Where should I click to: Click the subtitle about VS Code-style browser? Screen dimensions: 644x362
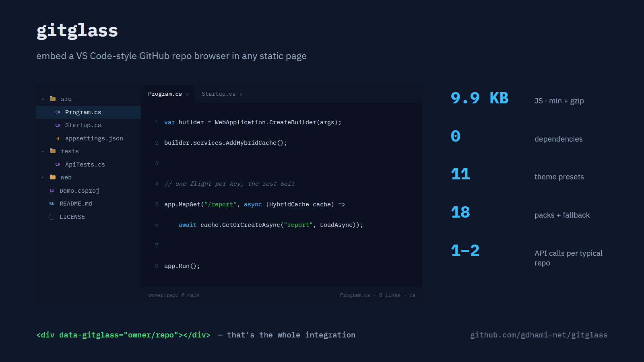pyautogui.click(x=171, y=56)
